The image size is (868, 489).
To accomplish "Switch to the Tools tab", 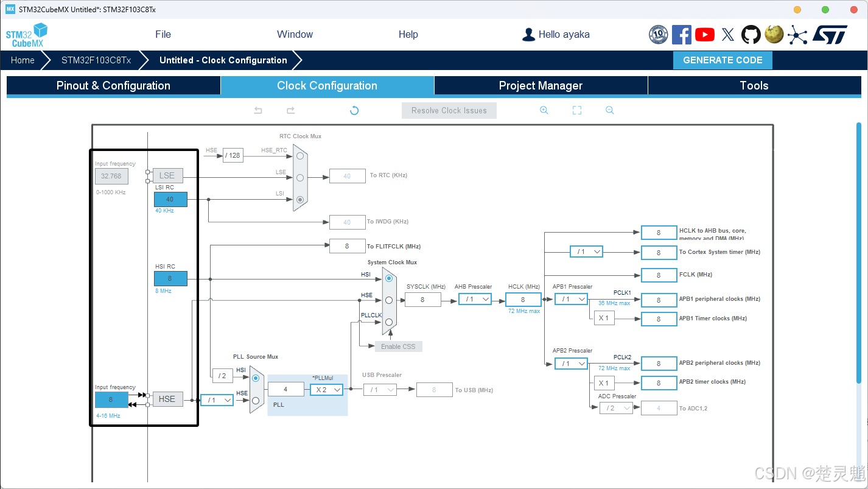I will point(755,86).
